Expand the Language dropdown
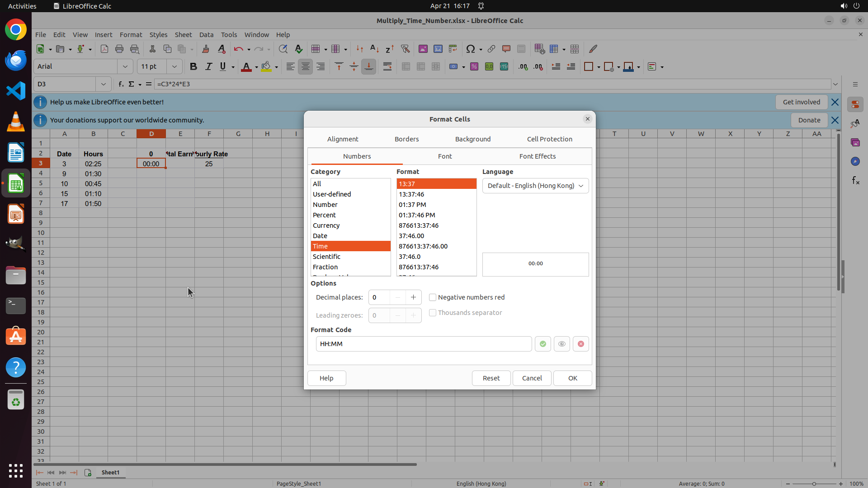Viewport: 868px width, 488px height. 535,186
